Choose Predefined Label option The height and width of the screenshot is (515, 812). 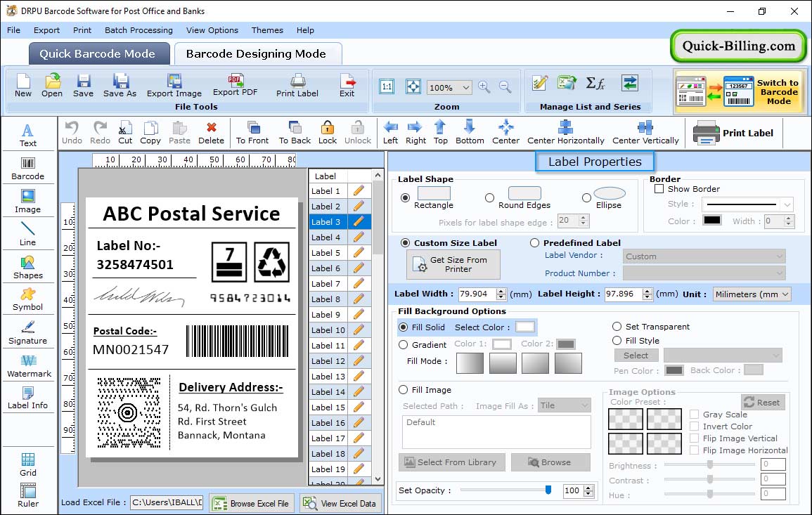(534, 243)
